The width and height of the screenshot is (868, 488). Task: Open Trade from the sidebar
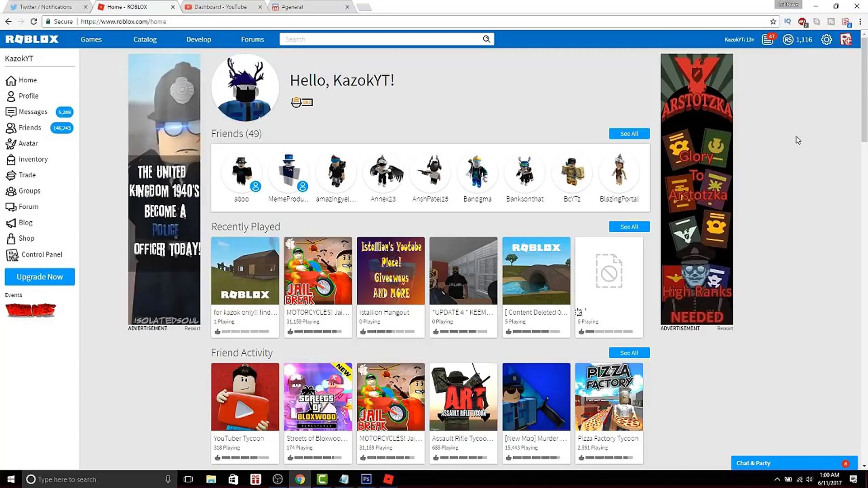(27, 175)
